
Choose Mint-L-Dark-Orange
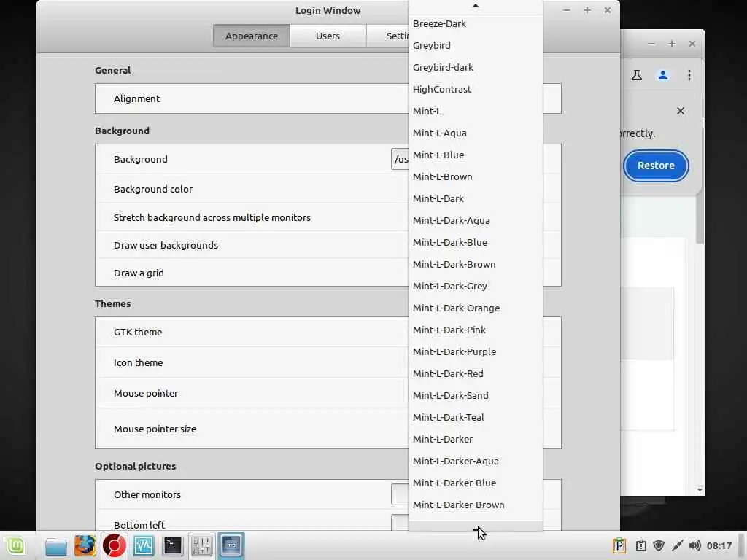point(476,308)
